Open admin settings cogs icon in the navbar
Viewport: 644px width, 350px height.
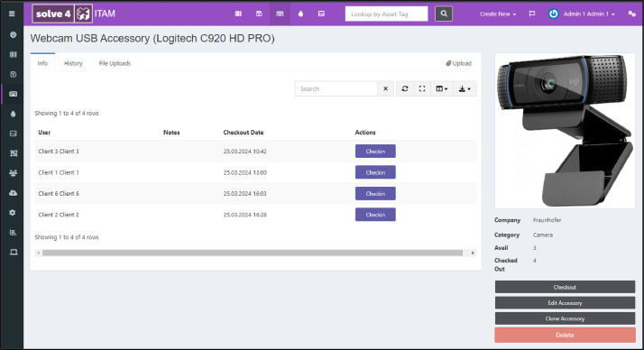tap(631, 14)
